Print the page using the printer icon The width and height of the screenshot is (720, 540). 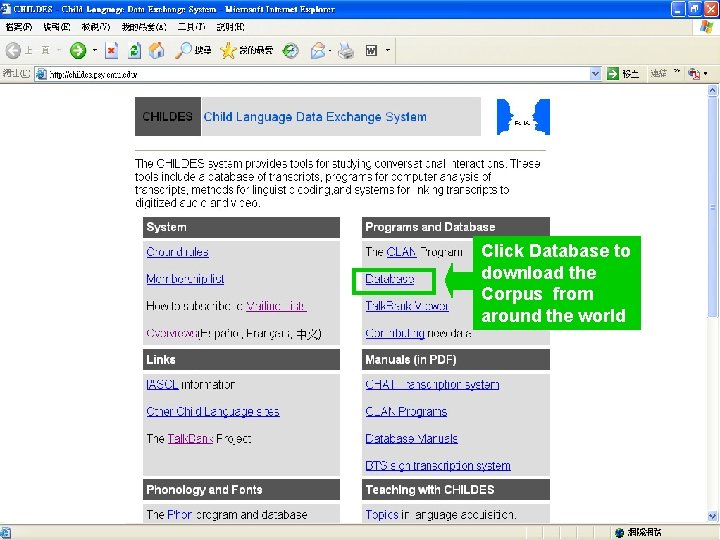point(346,50)
